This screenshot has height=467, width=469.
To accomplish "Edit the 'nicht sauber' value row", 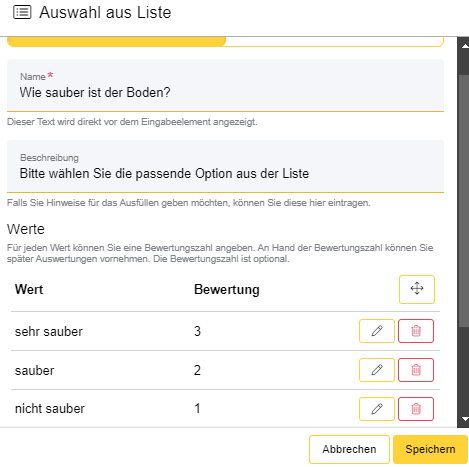I will (x=377, y=409).
